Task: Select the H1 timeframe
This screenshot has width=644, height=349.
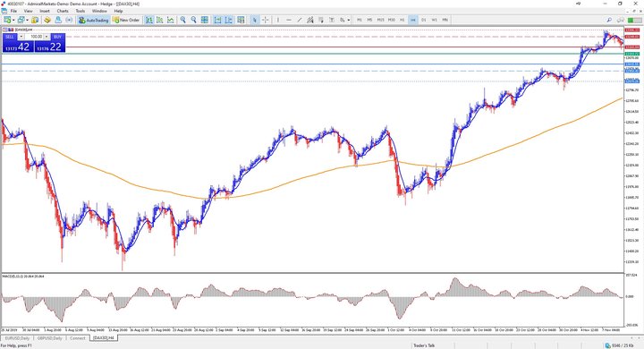Action: tap(402, 20)
